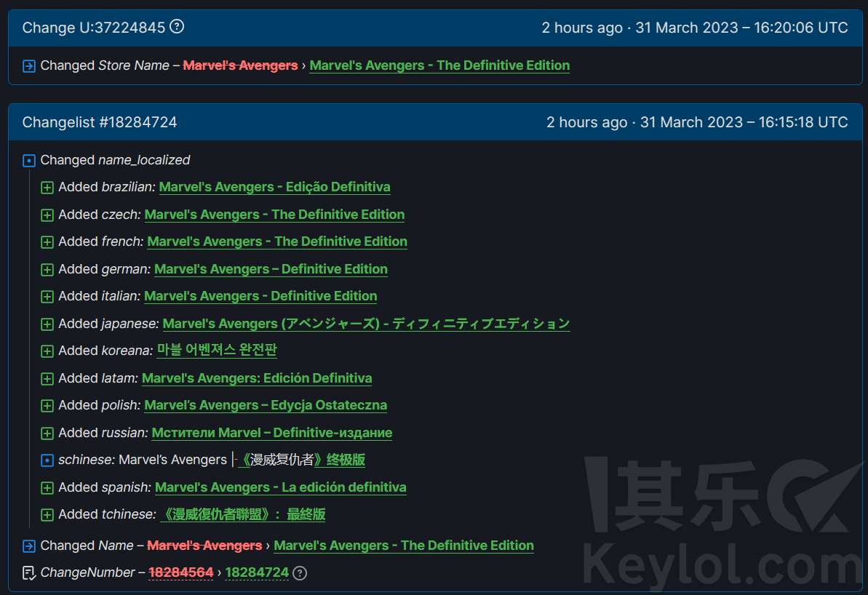
Task: Click plus icon for Added italian row
Action: click(x=47, y=297)
